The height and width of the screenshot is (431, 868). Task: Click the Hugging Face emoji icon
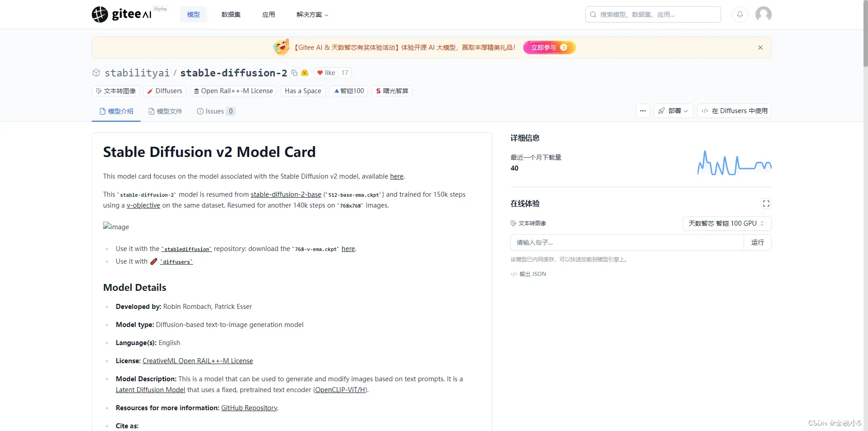(305, 73)
